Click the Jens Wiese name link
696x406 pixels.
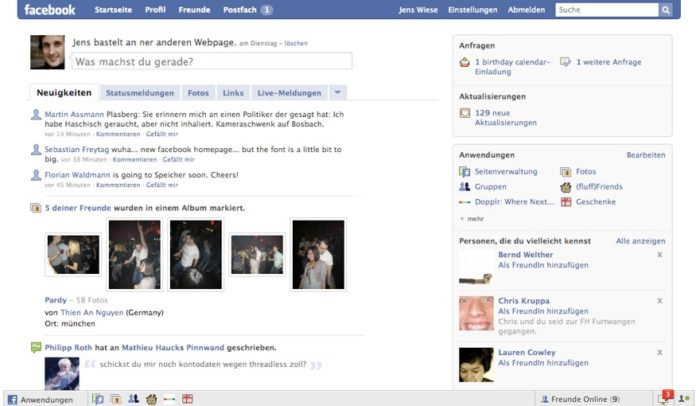[x=418, y=10]
